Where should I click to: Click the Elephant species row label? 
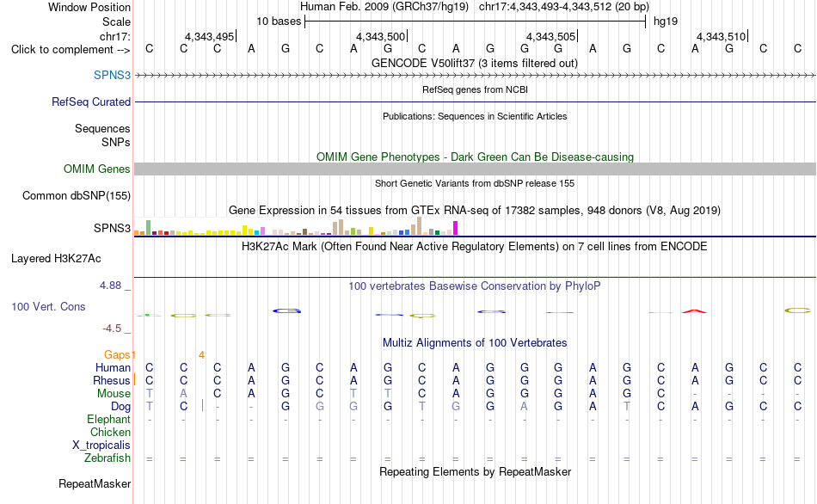click(109, 419)
